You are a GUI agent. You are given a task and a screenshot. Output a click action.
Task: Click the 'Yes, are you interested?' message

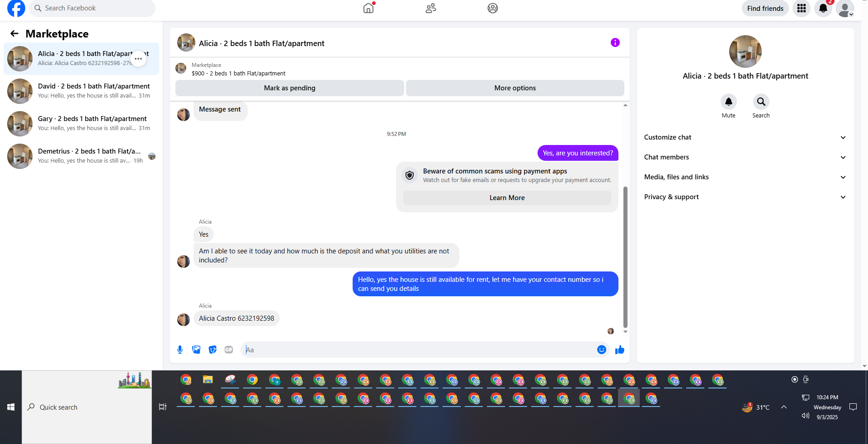(578, 153)
